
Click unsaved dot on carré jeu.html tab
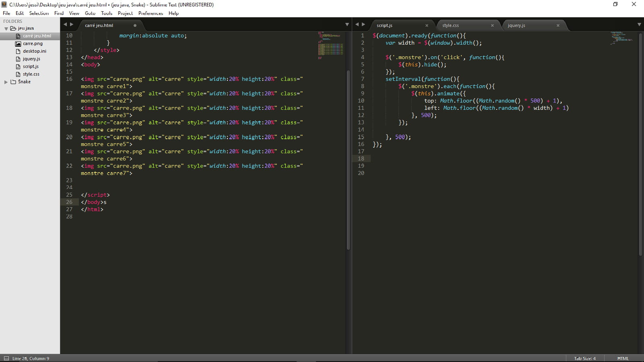(x=135, y=25)
